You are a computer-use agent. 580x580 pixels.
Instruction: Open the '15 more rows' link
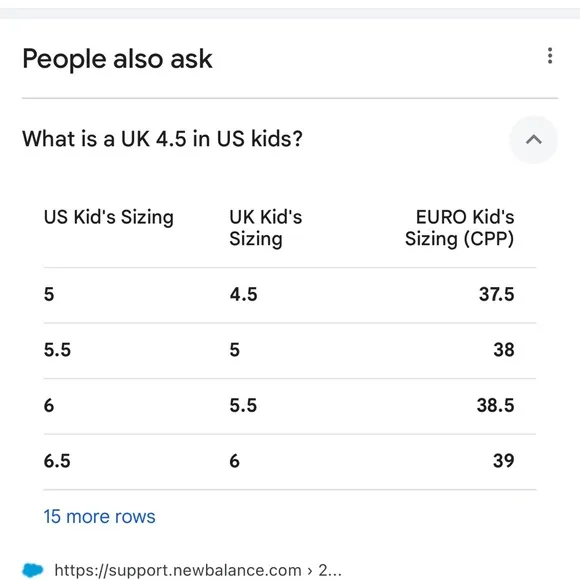click(x=100, y=516)
